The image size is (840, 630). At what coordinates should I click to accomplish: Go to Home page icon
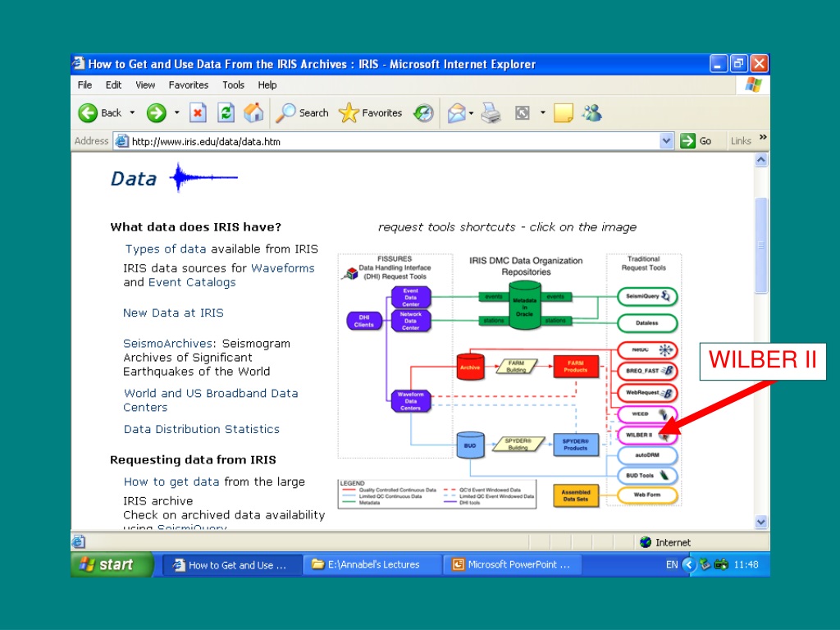point(253,112)
